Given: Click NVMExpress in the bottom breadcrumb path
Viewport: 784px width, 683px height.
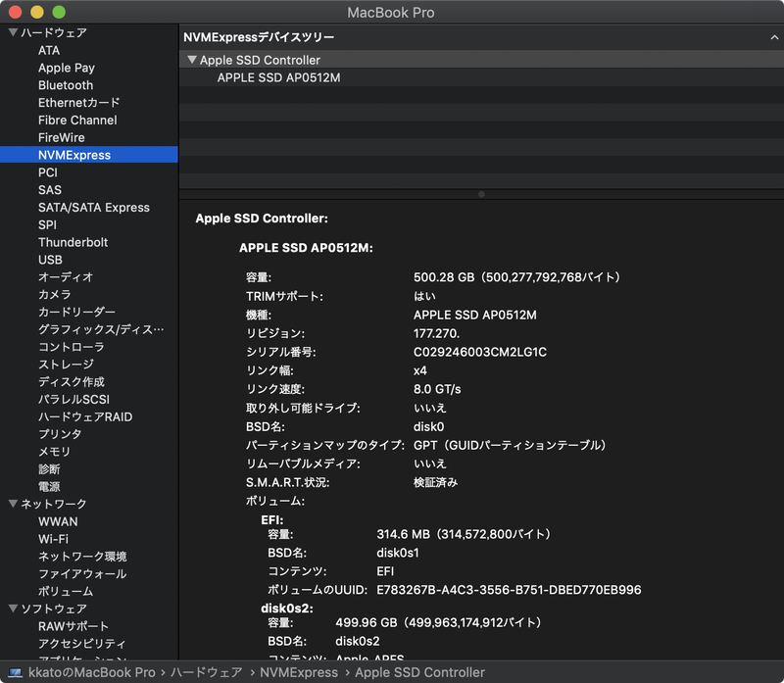Looking at the screenshot, I should coord(299,672).
